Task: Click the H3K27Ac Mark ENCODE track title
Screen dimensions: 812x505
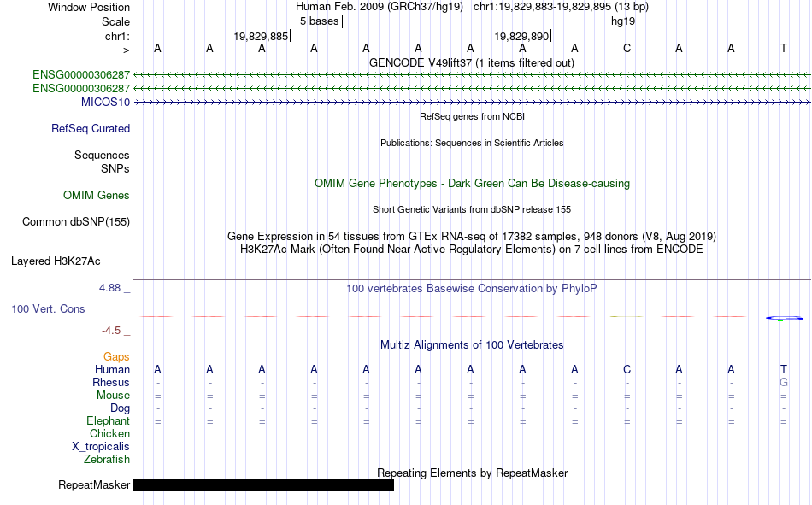Action: [471, 250]
